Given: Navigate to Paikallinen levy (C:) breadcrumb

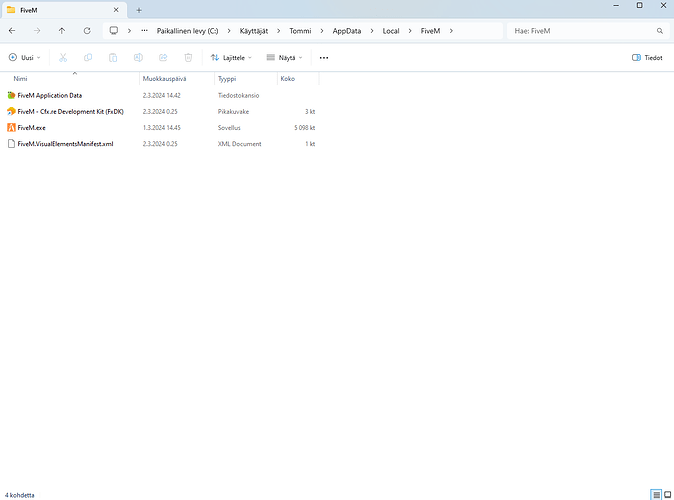Looking at the screenshot, I should [x=187, y=31].
